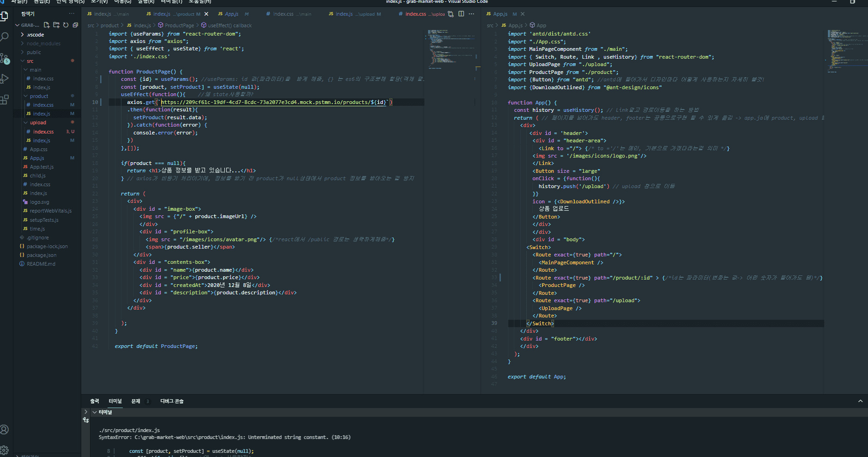The width and height of the screenshot is (868, 457).
Task: Split the editor to the right
Action: (x=461, y=14)
